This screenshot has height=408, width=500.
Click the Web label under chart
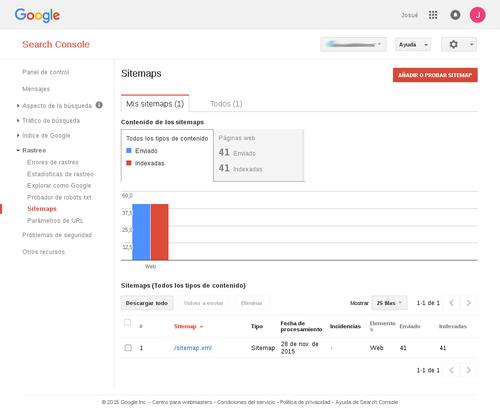click(x=150, y=266)
